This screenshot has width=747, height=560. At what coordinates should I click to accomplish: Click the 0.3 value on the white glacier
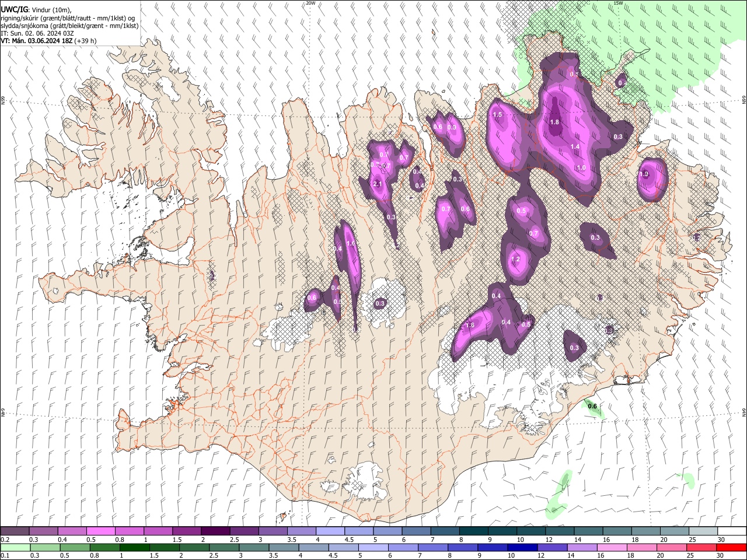coord(380,303)
